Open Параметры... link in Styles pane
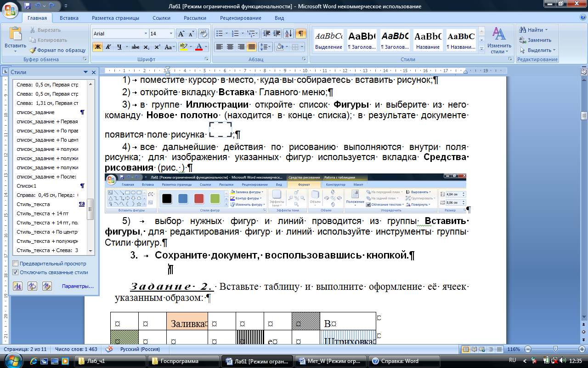588x368 pixels. [78, 286]
